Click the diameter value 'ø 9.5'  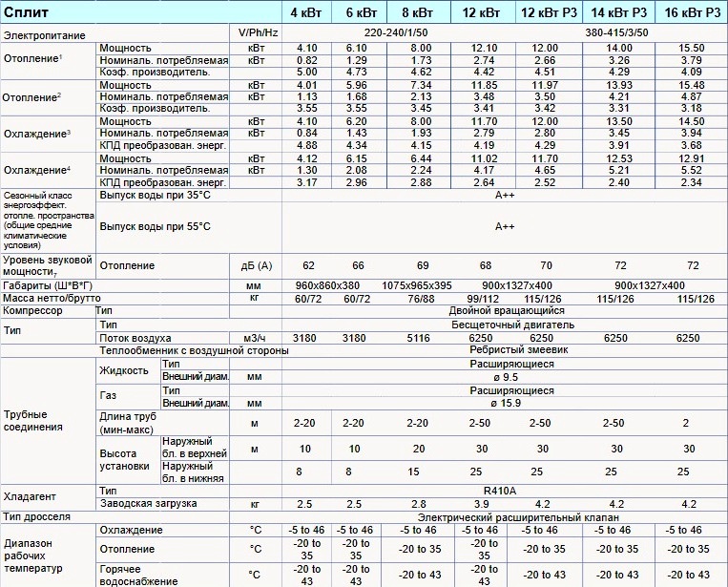point(507,377)
